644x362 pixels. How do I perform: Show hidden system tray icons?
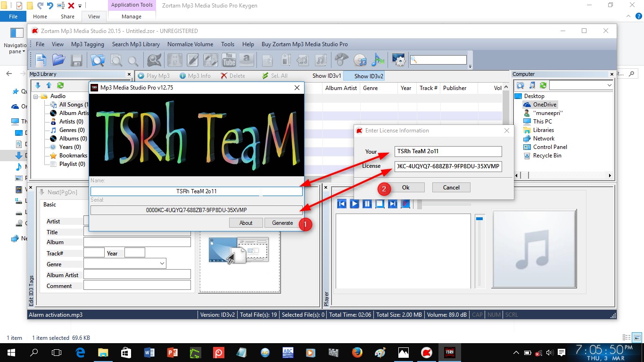coord(516,353)
